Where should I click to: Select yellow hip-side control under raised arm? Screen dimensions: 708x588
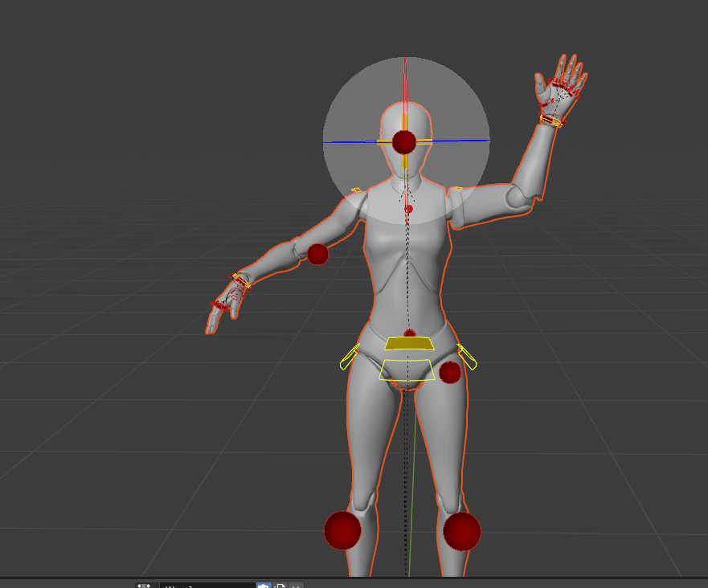tap(468, 357)
